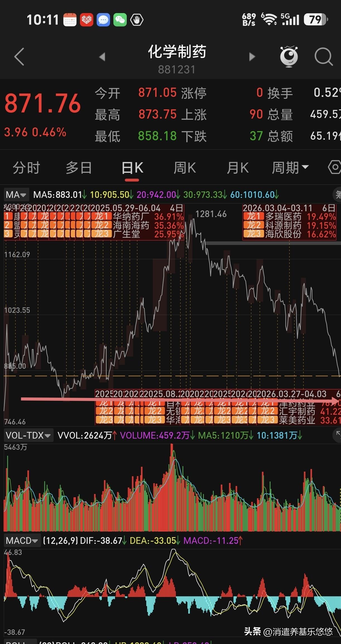Open the MACD indicator dropdown
341x644 pixels.
pyautogui.click(x=22, y=540)
